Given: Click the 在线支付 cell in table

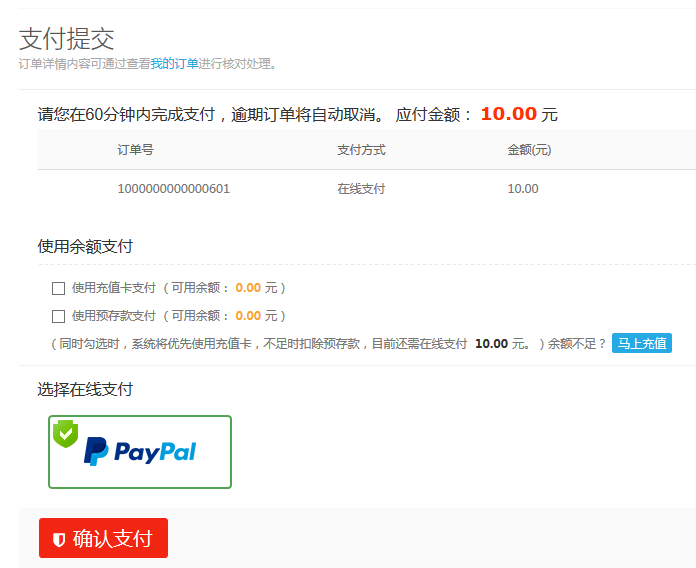Looking at the screenshot, I should (x=361, y=189).
